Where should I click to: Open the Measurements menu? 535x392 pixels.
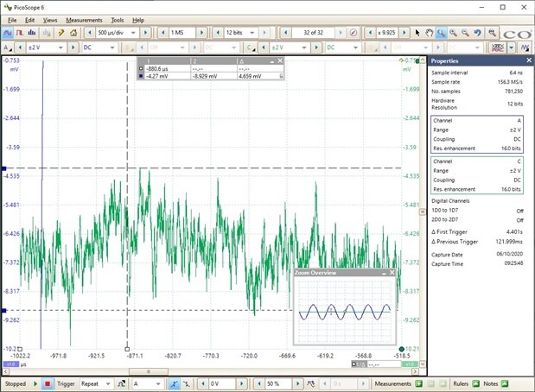84,19
